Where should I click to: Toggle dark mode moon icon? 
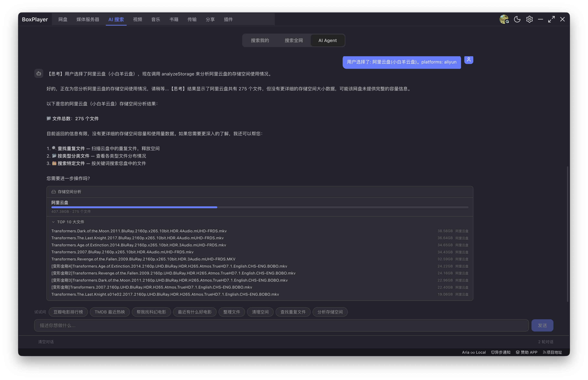click(x=517, y=19)
